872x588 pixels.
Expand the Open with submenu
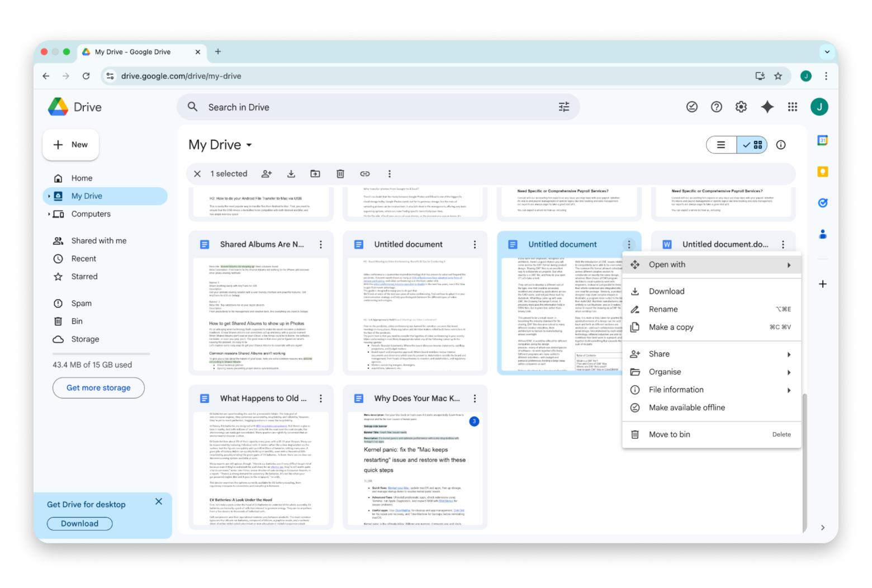[x=712, y=264]
